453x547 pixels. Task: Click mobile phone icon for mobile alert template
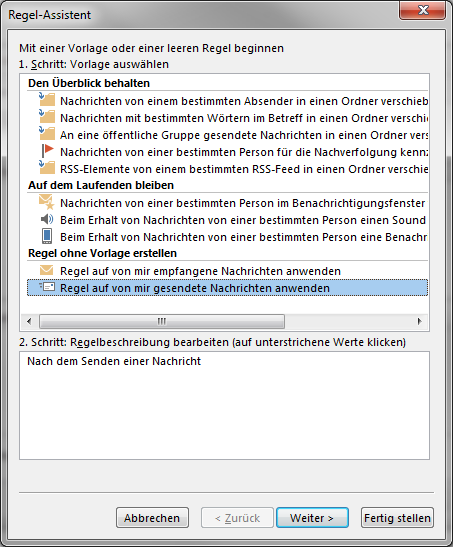click(x=47, y=236)
